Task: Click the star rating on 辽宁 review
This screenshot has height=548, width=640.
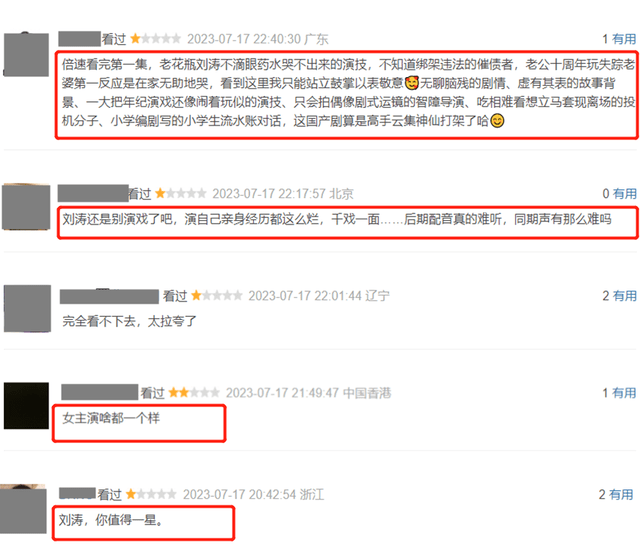Action: pyautogui.click(x=216, y=295)
